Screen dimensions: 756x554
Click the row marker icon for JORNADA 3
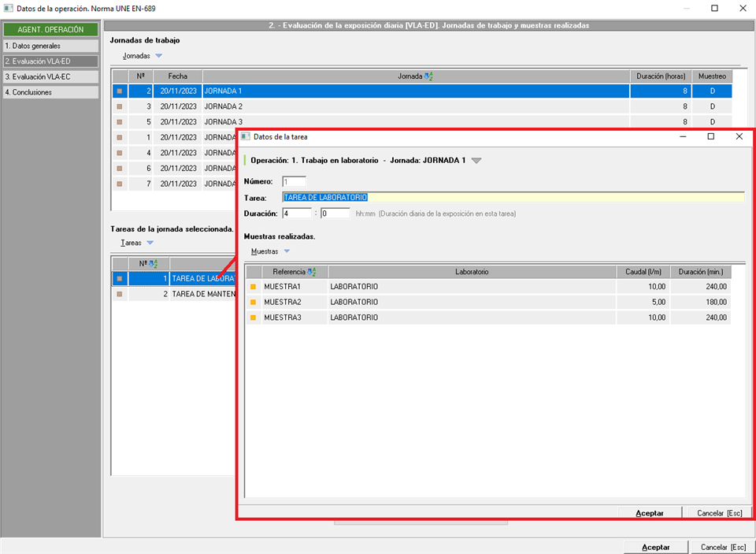[x=120, y=122]
